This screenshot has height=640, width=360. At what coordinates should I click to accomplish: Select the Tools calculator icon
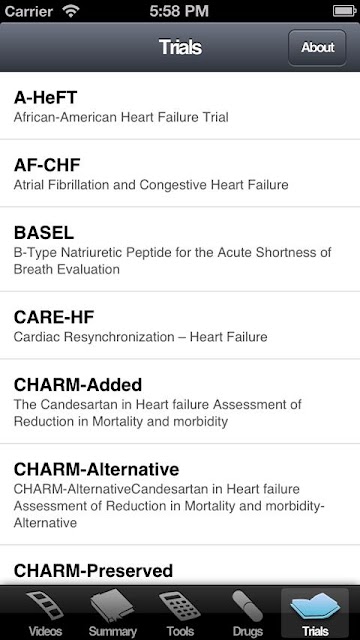(x=180, y=606)
